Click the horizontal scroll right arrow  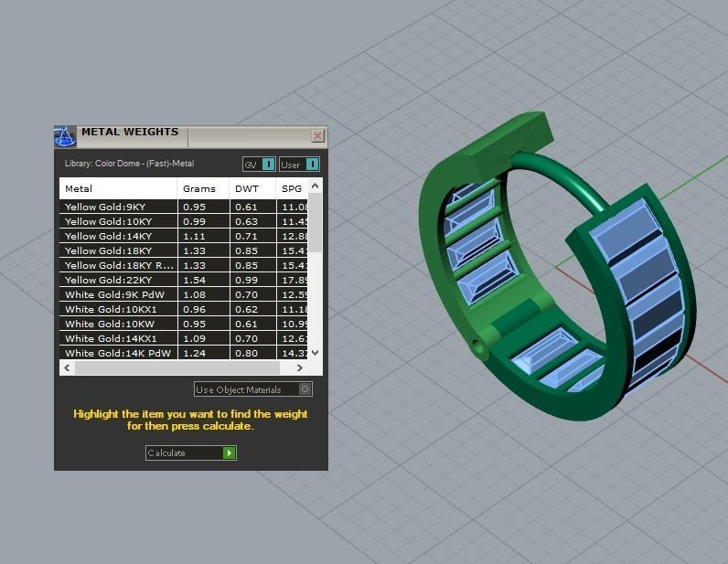tap(299, 367)
